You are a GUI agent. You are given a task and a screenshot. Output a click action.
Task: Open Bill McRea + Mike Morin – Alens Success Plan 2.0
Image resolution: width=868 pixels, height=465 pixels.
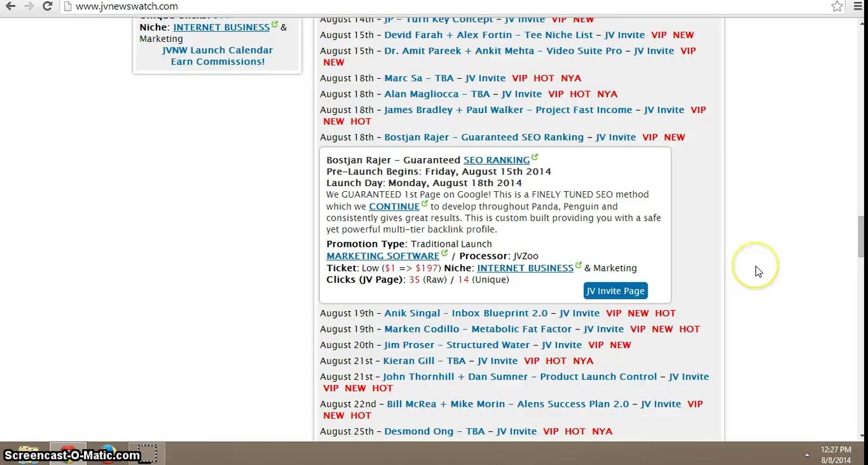(x=508, y=404)
